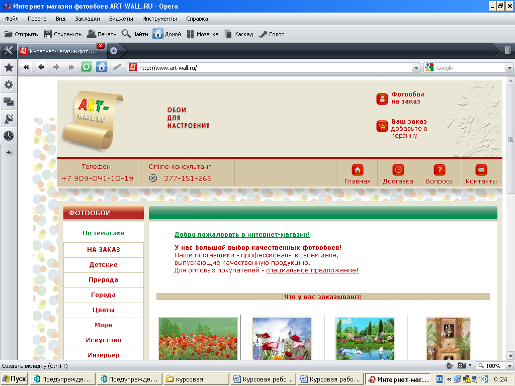Open the bookmarks star panel
The width and height of the screenshot is (515, 386).
(x=9, y=68)
